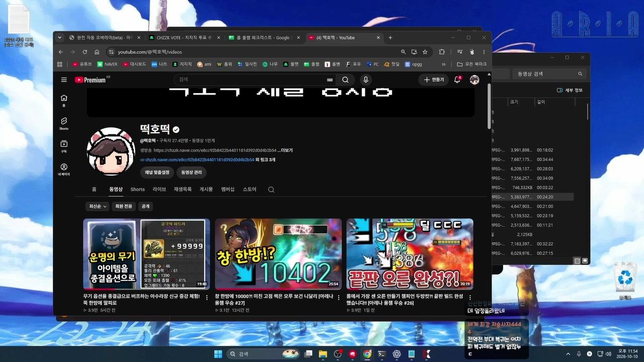Open Chrome extensions puzzle icon
This screenshot has width=644, height=362.
tap(442, 52)
